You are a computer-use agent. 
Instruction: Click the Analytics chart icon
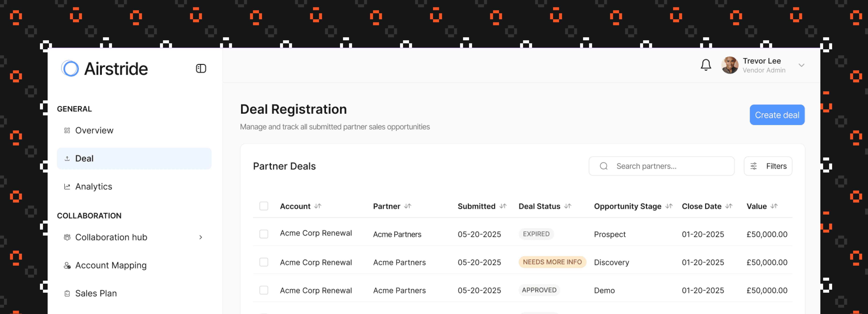point(67,186)
